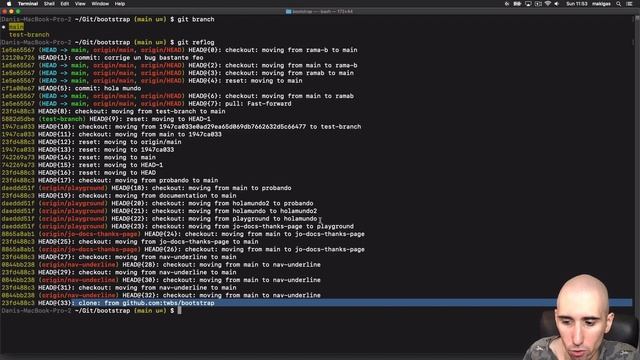Click 'HEAD@{14}: reset: moving to main' line
640x360 pixels.
pos(97,158)
